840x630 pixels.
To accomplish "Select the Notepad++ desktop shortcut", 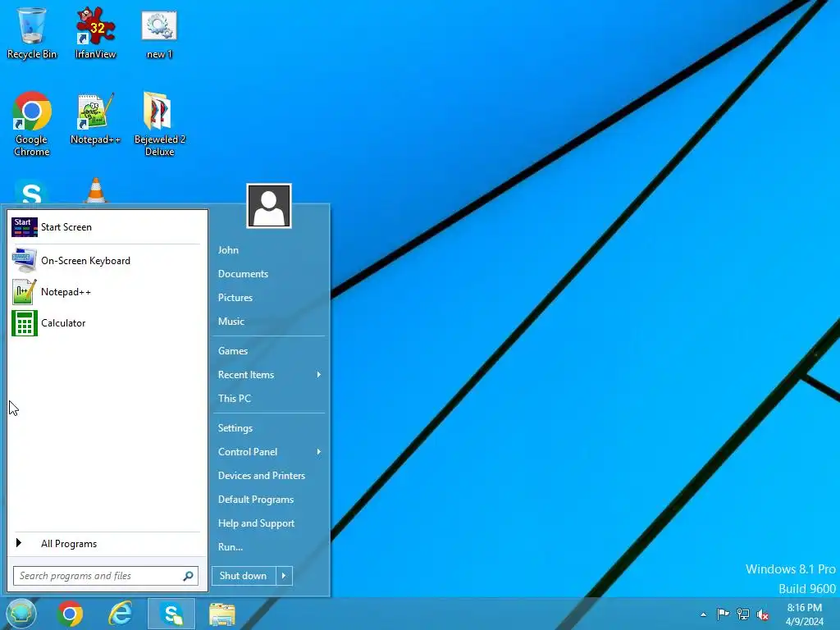I will (x=95, y=119).
